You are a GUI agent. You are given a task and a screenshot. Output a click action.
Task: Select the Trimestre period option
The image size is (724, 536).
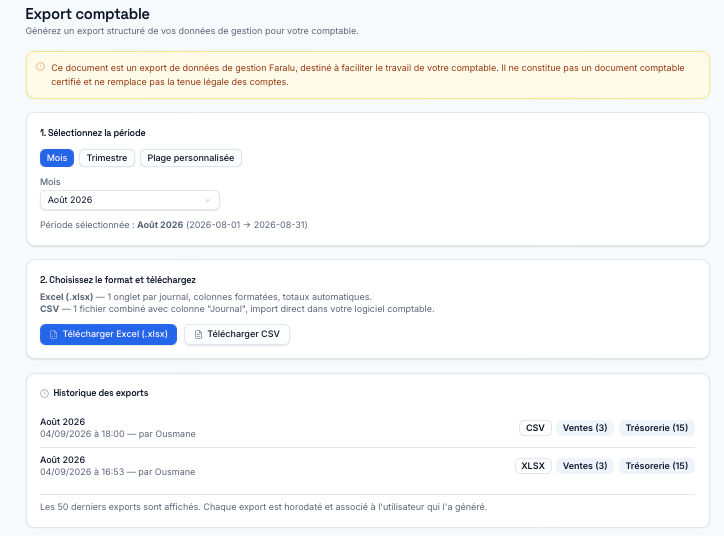107,158
